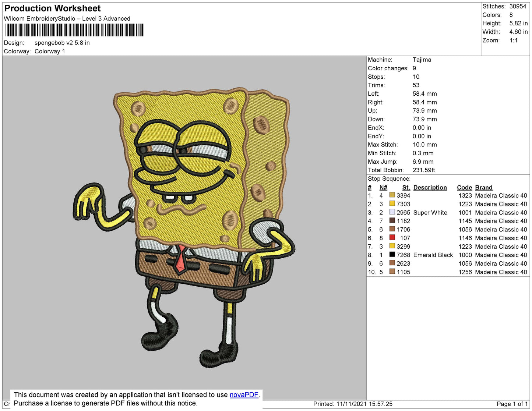Click the Brand column header
532x411 pixels.
[x=483, y=187]
